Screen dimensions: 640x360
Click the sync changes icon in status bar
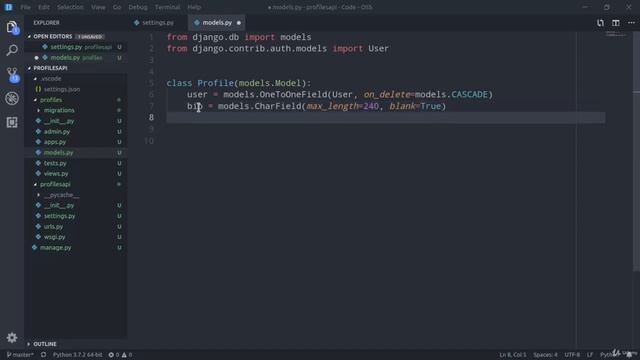click(x=43, y=355)
